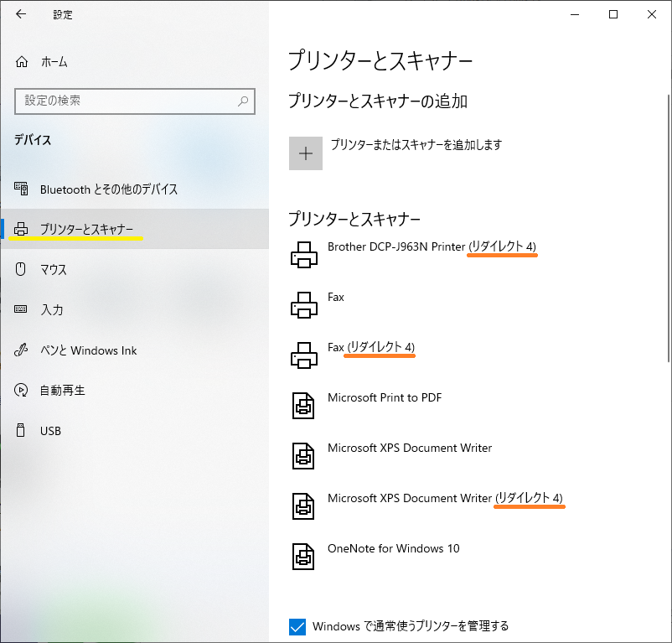This screenshot has height=643, width=672.
Task: Select the Microsoft XPS Document Writer icon
Action: coord(304,455)
